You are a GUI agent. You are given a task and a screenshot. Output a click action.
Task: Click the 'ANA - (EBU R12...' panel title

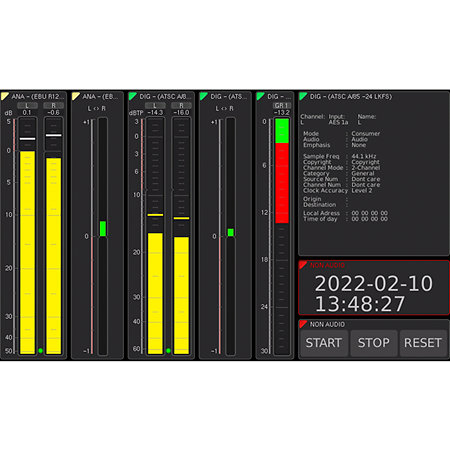coord(37,97)
